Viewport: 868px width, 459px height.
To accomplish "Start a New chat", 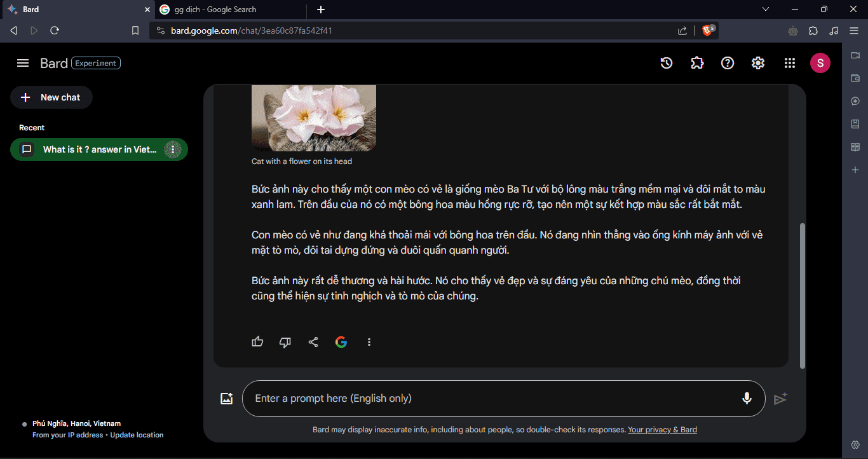I will click(51, 97).
